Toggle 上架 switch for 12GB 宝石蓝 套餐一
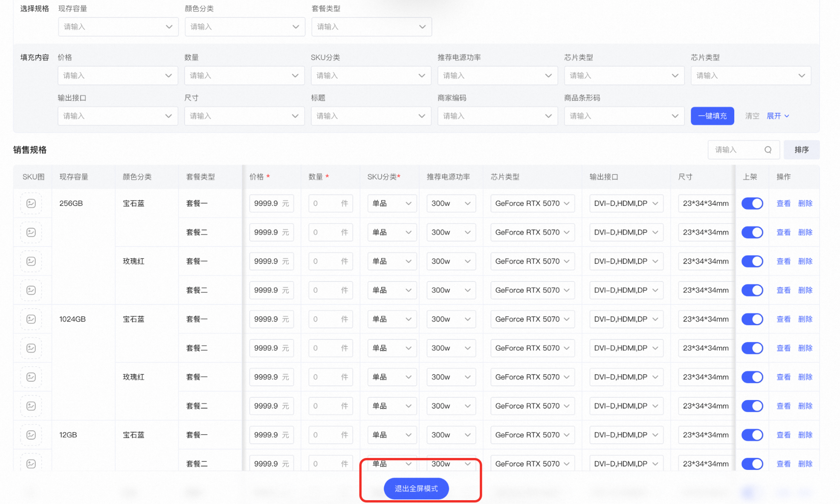This screenshot has width=840, height=504. (x=752, y=435)
